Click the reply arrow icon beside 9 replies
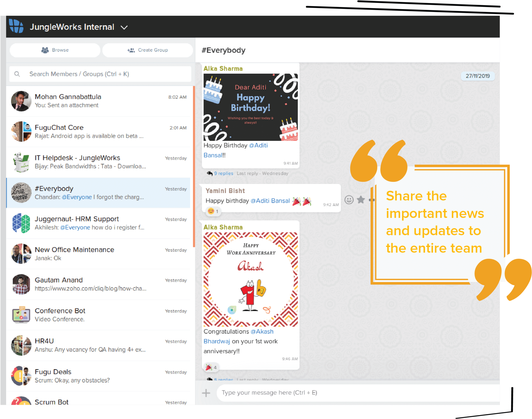Image resolution: width=532 pixels, height=419 pixels. click(209, 173)
